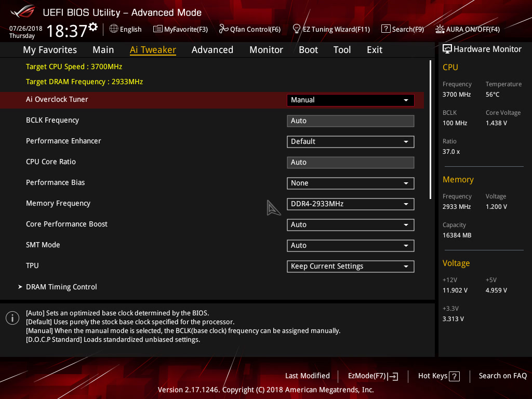532x399 pixels.
Task: Open the Exit tab
Action: pyautogui.click(x=375, y=50)
